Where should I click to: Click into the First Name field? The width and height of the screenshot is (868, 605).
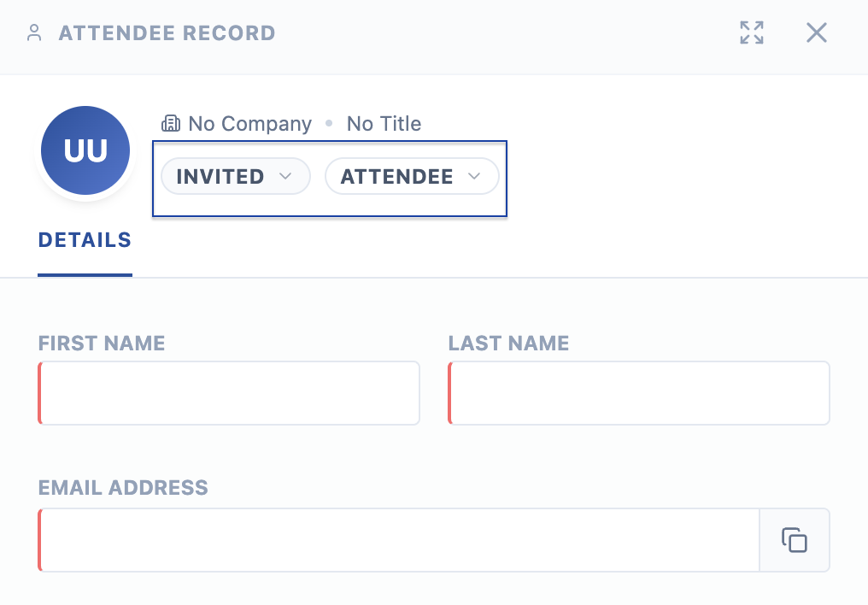229,393
